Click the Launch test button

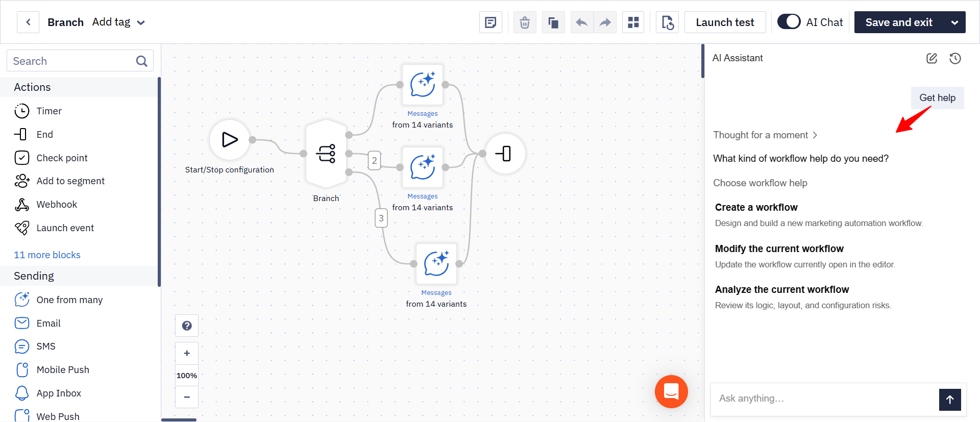click(x=725, y=22)
